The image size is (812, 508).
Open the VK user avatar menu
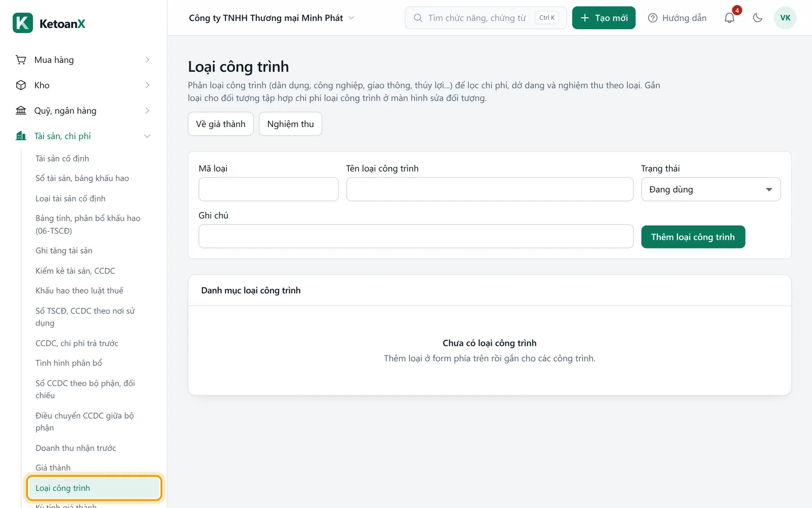[785, 18]
